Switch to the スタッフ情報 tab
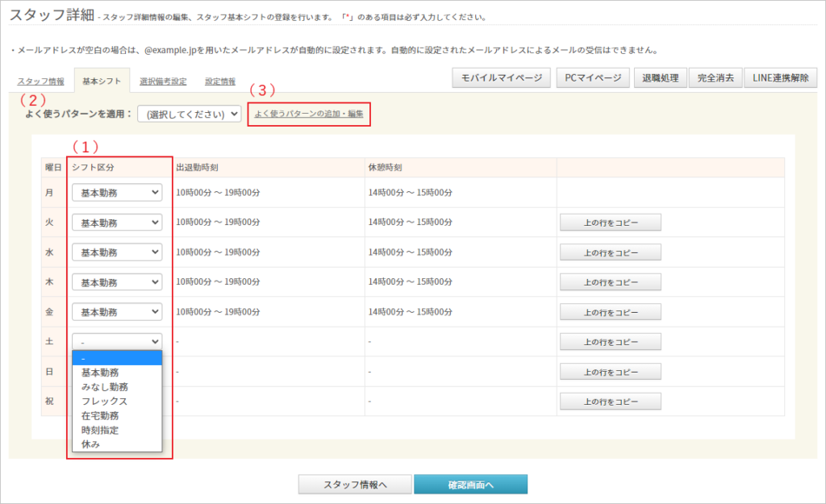The height and width of the screenshot is (504, 826). click(x=41, y=81)
